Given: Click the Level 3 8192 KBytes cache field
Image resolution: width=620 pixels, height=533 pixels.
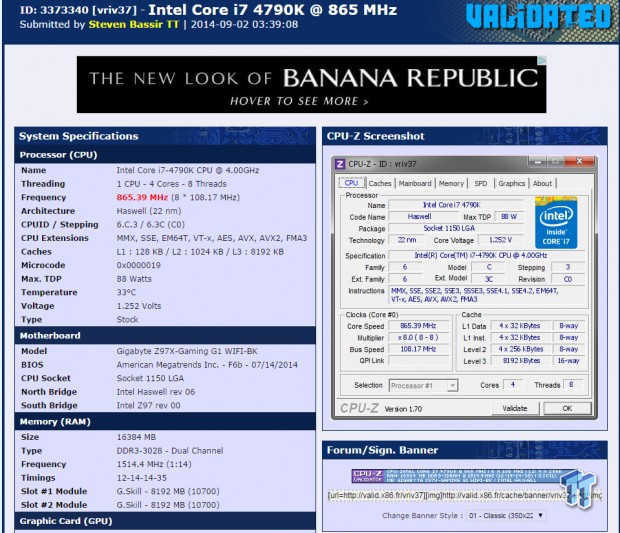Looking at the screenshot, I should (x=521, y=361).
